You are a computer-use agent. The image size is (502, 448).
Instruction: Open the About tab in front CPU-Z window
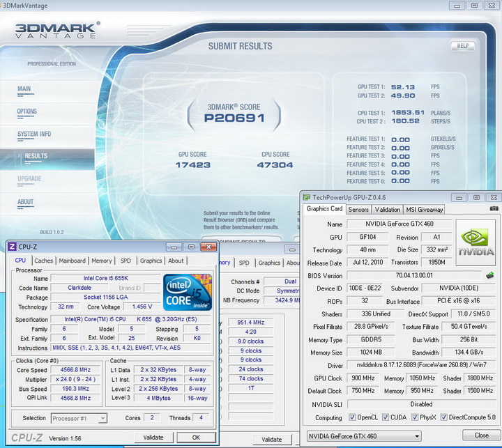click(176, 261)
